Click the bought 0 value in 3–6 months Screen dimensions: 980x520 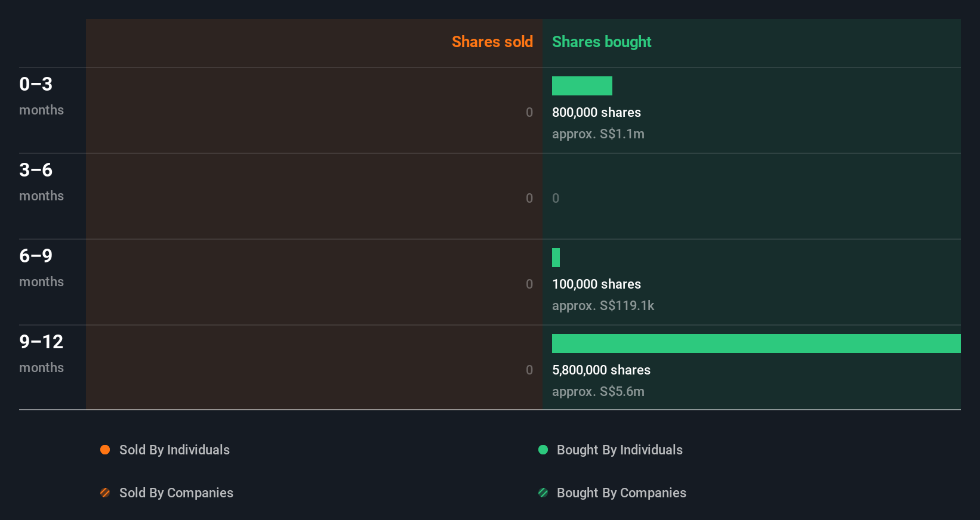pos(556,198)
